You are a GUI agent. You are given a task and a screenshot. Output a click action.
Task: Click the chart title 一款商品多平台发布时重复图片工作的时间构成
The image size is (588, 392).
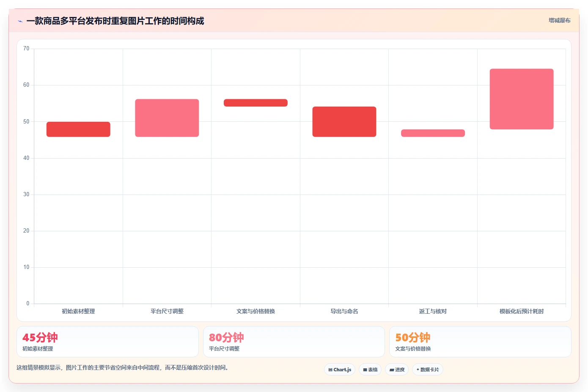point(115,21)
